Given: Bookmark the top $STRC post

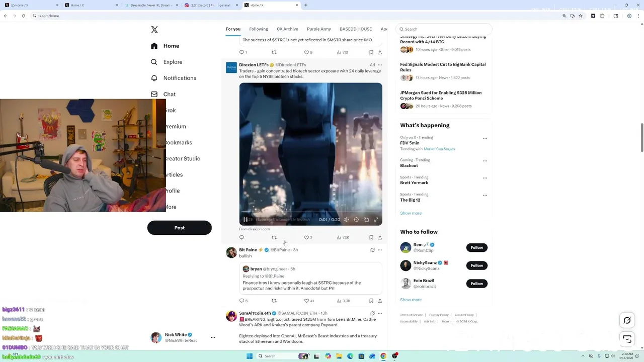Looking at the screenshot, I should coord(371,52).
